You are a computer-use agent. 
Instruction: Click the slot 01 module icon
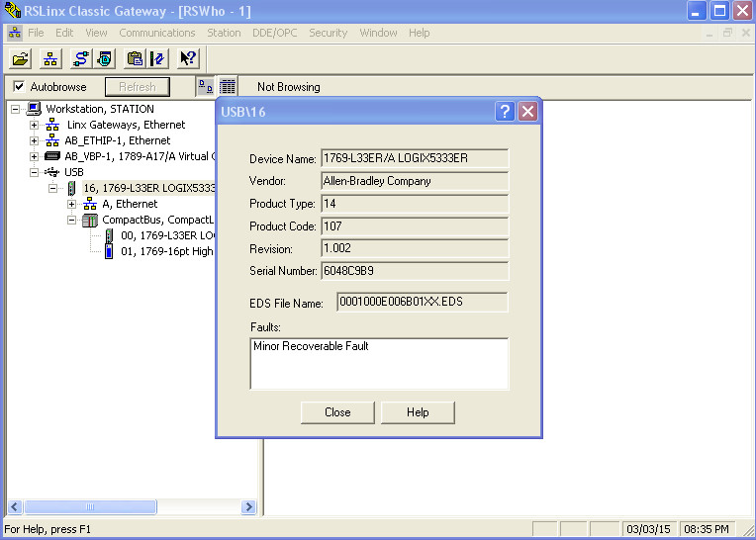pos(109,251)
